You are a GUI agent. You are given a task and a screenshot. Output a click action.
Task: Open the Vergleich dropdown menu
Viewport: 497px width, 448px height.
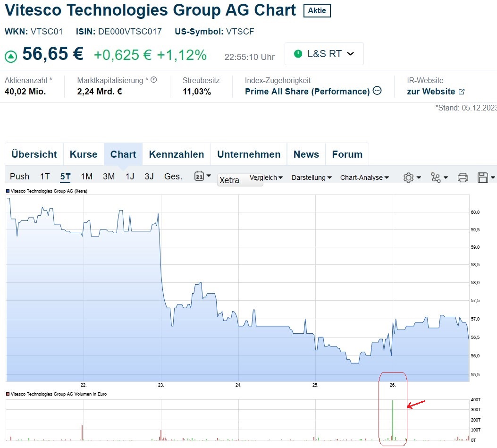pos(266,178)
